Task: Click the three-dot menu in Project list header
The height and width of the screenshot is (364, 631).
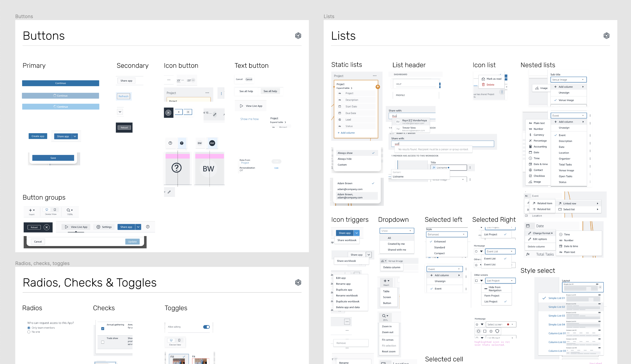Action: [375, 76]
